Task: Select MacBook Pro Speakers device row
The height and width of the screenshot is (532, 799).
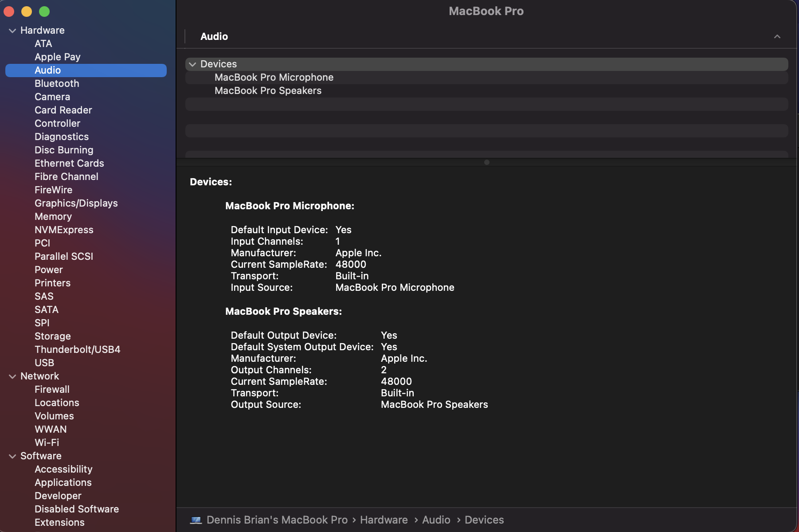Action: coord(486,91)
